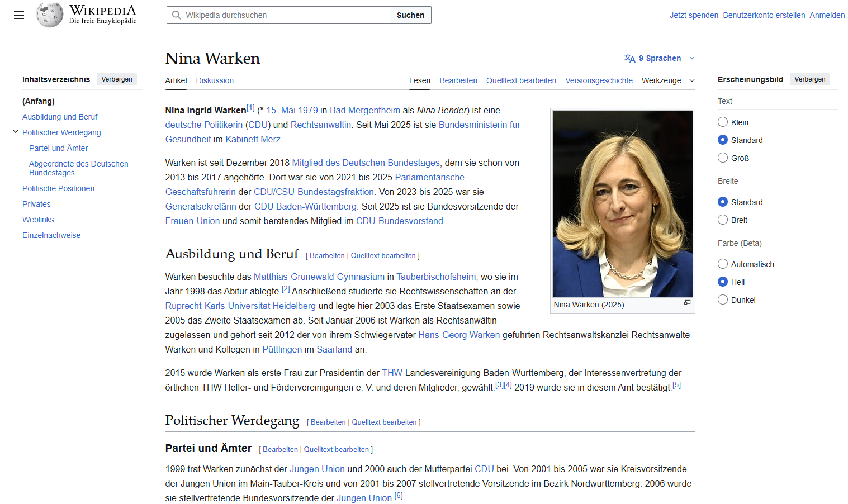Open the Mitglied des Deutschen Bundestages link
The height and width of the screenshot is (504, 848).
click(x=366, y=163)
